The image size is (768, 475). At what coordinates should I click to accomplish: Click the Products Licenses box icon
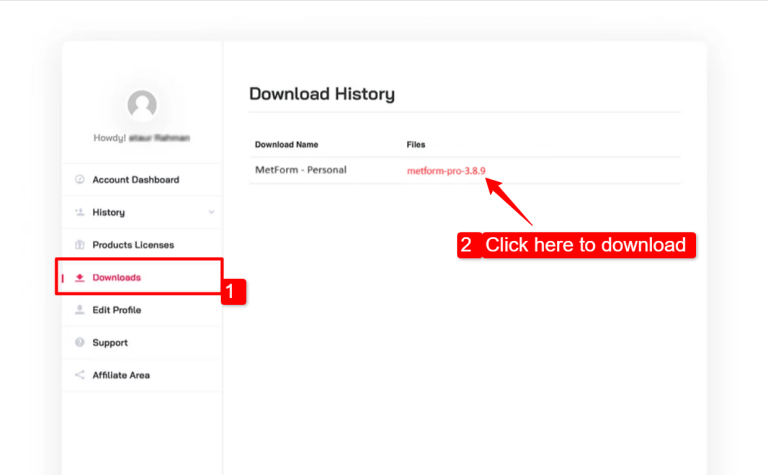80,245
